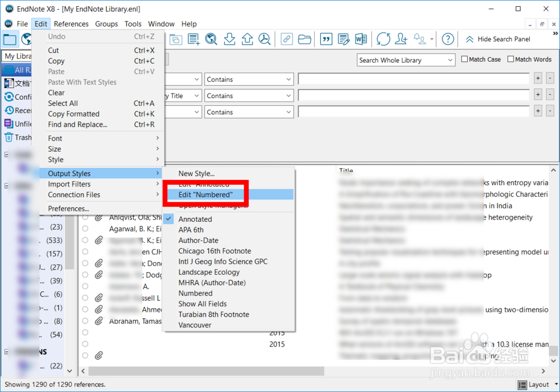Choose Copy Formatted menu item
Image resolution: width=560 pixels, height=392 pixels.
click(x=101, y=114)
